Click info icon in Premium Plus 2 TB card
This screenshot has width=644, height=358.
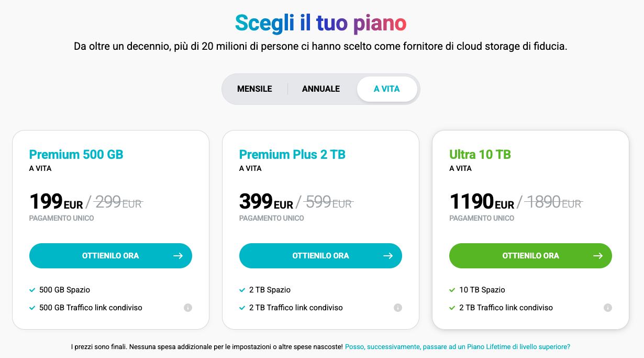[398, 308]
